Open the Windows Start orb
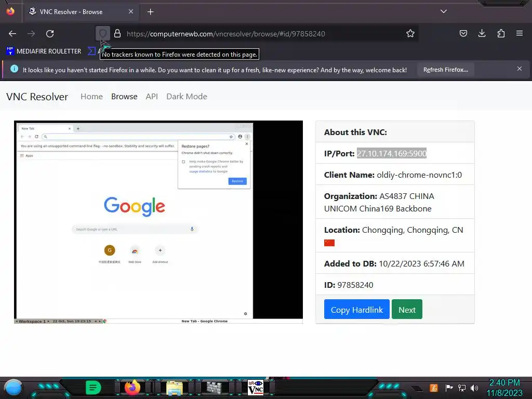The height and width of the screenshot is (399, 532). click(x=14, y=388)
